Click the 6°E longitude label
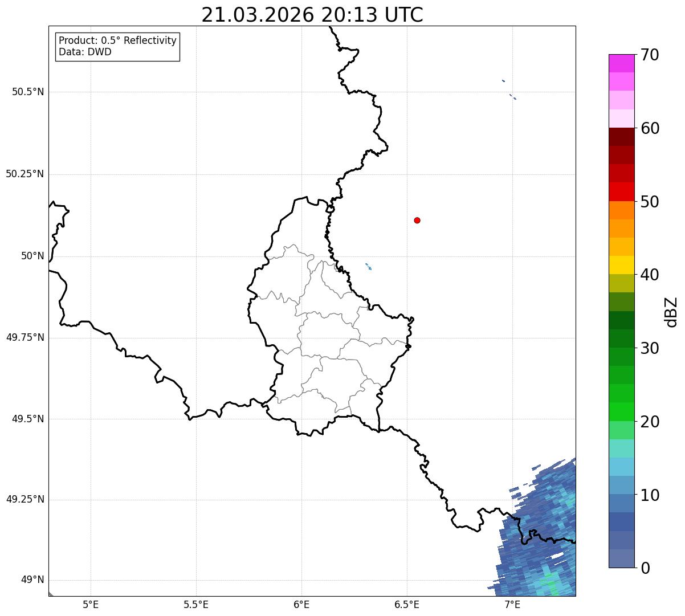This screenshot has width=685, height=616. click(x=301, y=605)
